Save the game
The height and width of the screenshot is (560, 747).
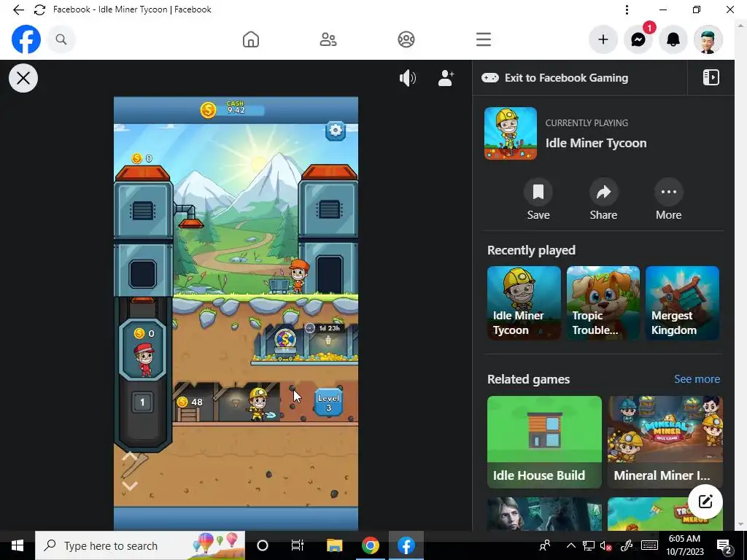coord(538,199)
